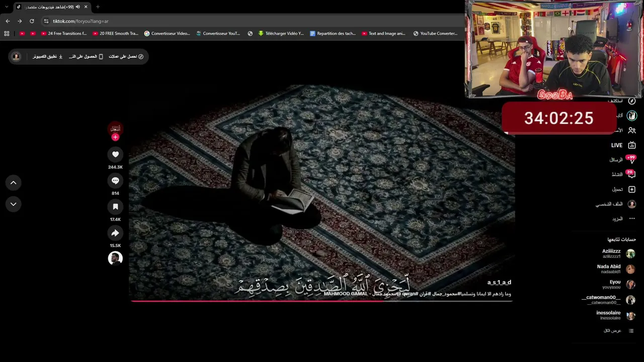
Task: Open the 'Text and Image ani...' bookmark
Action: 383,34
